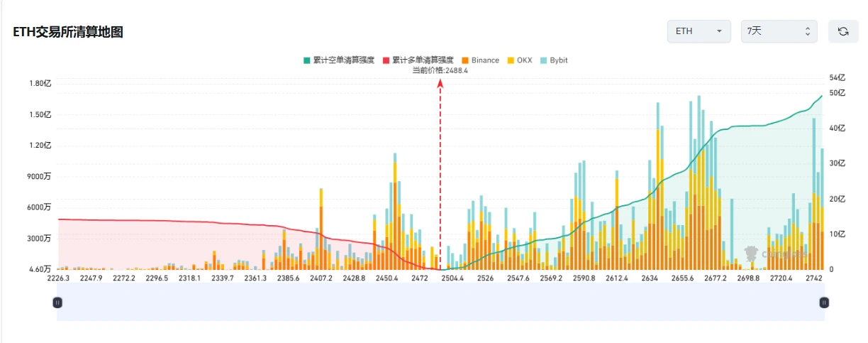
Task: Click the 2504.4 x-axis label
Action: (452, 278)
